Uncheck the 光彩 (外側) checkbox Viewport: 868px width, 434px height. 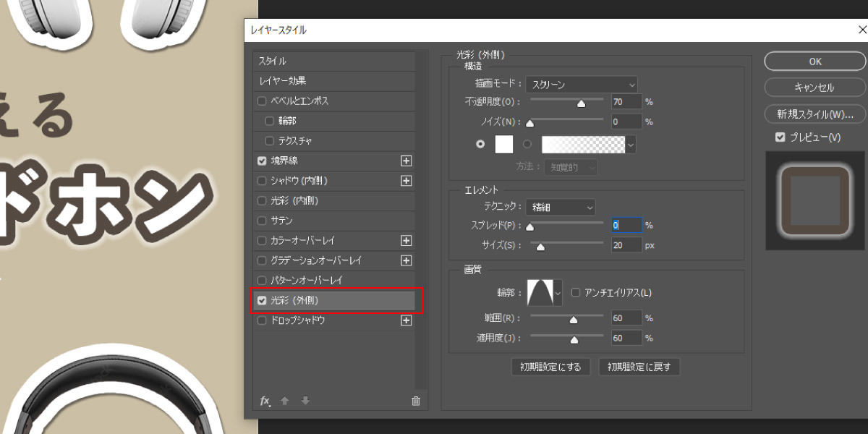[x=262, y=299]
